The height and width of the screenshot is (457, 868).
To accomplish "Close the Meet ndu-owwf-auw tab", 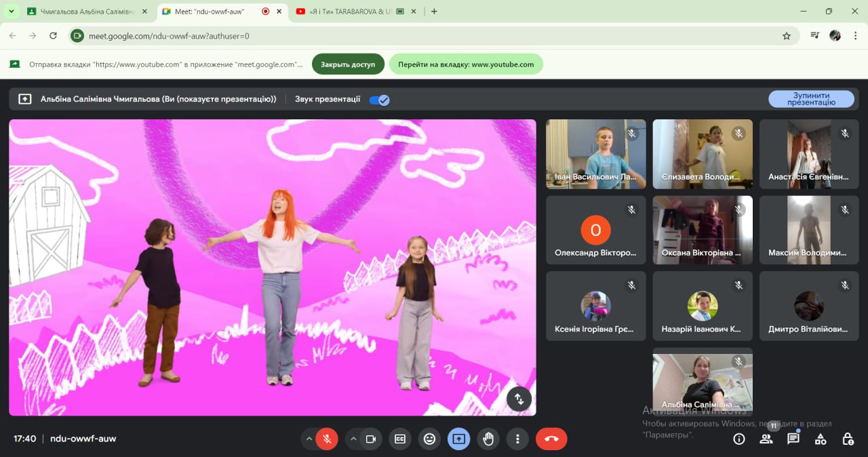I will click(x=280, y=12).
